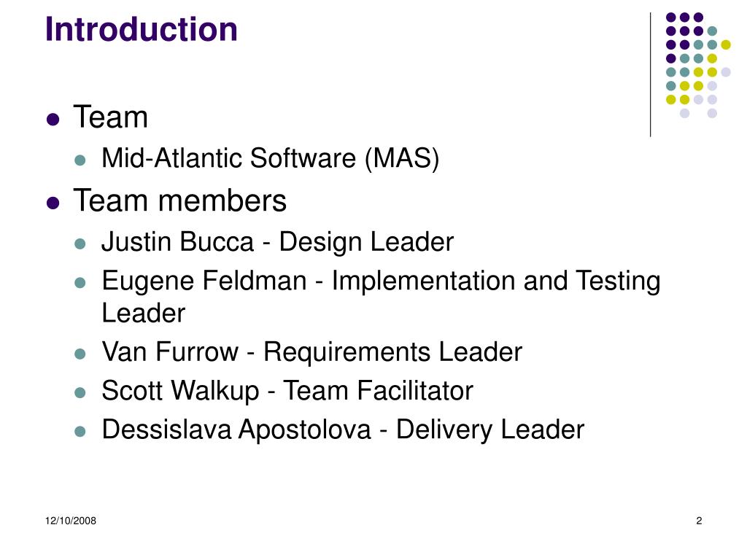Click the teal bullet before Mid-Atlantic Software
This screenshot has height=560, width=747.
pyautogui.click(x=80, y=160)
